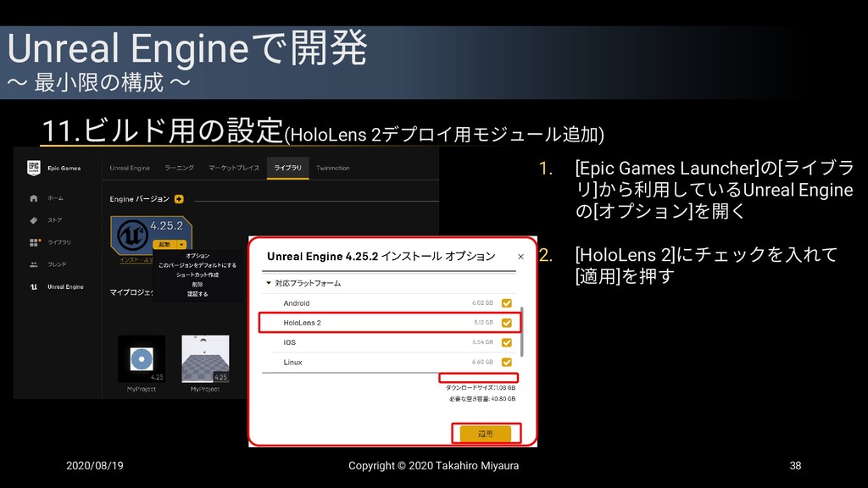Collapse the 対応プラットフォーム section

coord(269,283)
